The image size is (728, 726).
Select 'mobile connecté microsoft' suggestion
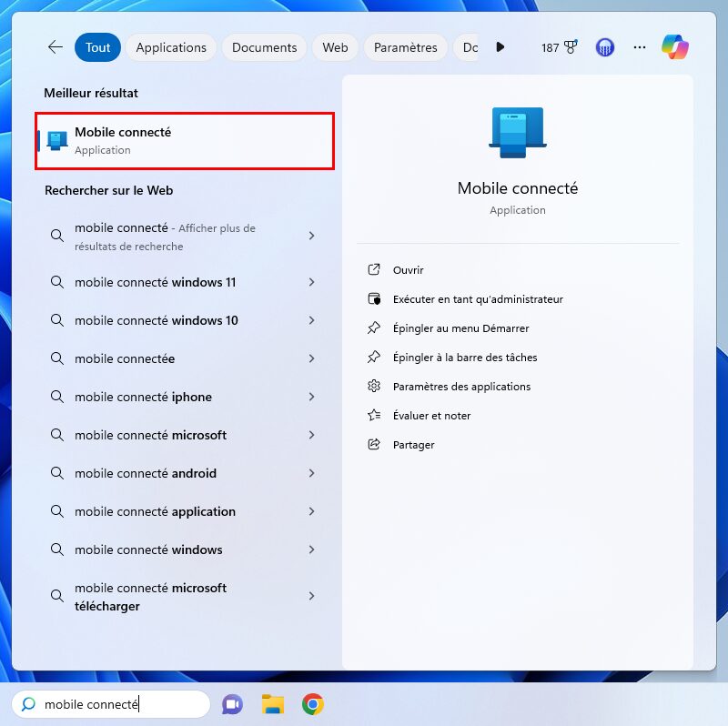(x=185, y=435)
